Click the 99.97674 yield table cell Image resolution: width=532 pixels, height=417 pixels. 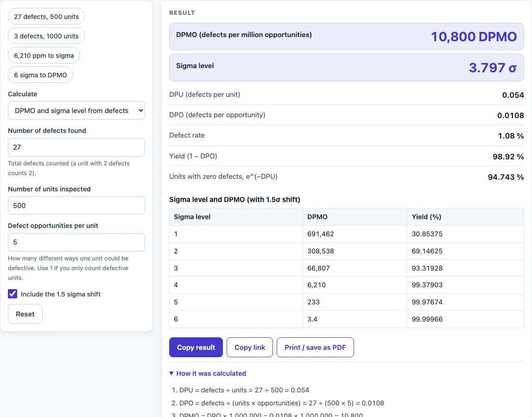pyautogui.click(x=465, y=302)
